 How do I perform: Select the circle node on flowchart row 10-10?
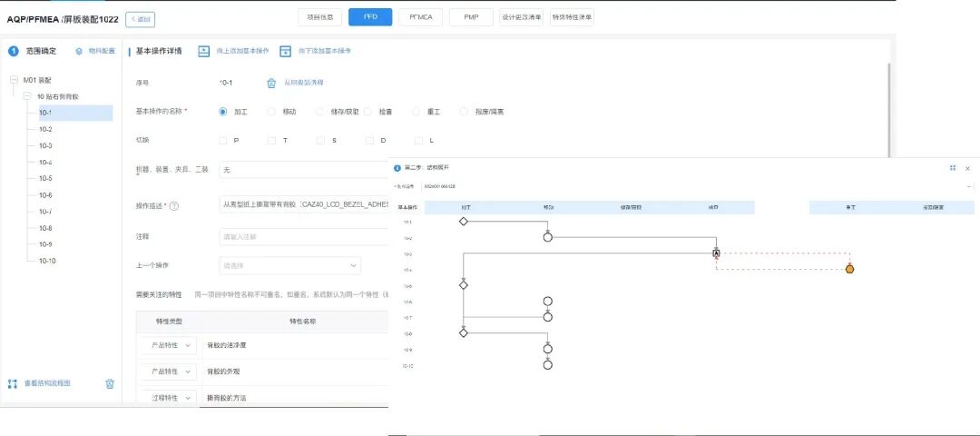(x=547, y=364)
